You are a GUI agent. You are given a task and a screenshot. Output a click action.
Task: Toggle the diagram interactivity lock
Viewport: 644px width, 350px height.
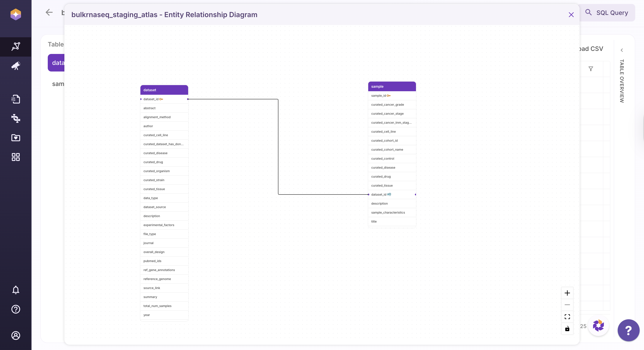pos(567,329)
